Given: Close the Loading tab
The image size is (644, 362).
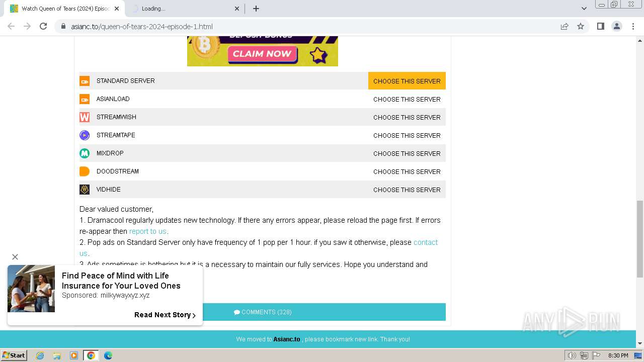Looking at the screenshot, I should 237,9.
